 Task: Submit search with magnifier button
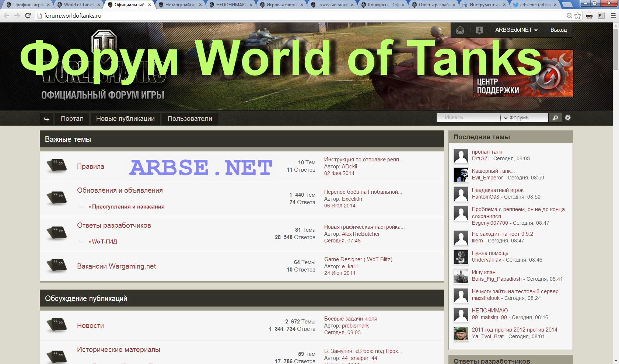(555, 118)
